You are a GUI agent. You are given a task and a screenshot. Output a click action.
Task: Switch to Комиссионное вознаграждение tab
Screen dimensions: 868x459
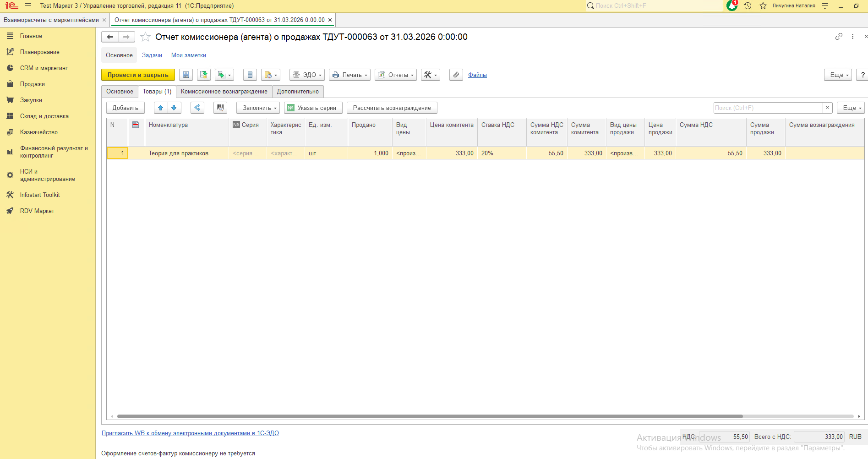pos(224,91)
